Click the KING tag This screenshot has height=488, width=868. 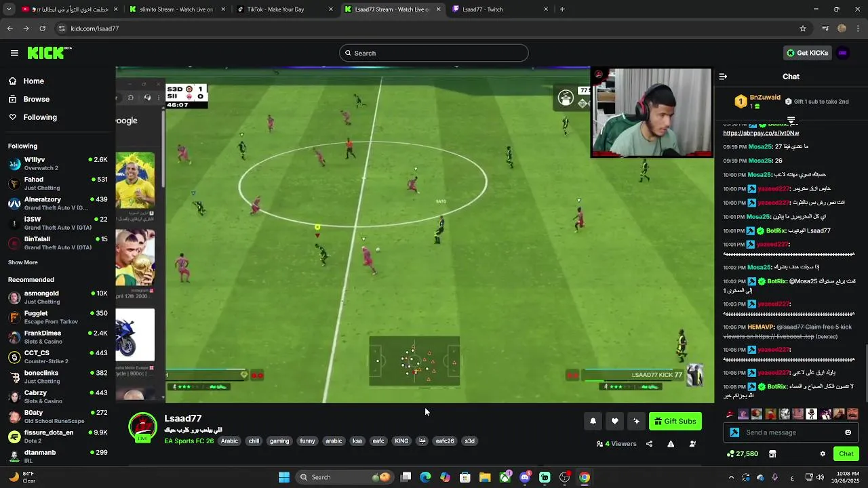(x=401, y=441)
